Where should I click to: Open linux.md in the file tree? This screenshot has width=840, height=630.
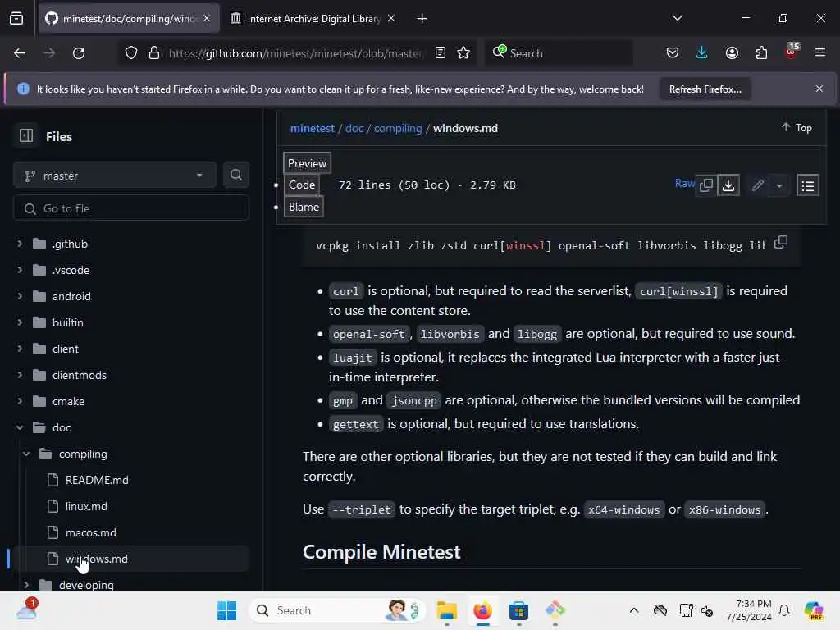tap(86, 506)
